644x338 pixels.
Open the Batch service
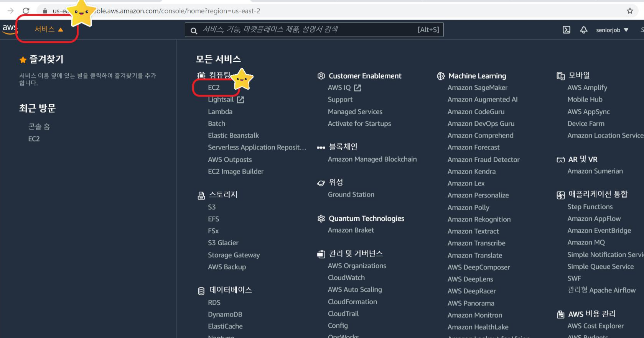point(216,123)
